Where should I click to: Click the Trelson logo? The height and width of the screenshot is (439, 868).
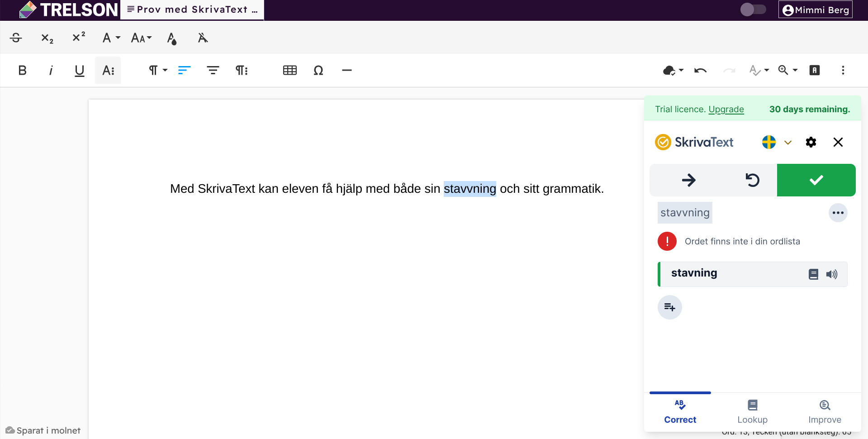[x=69, y=10]
